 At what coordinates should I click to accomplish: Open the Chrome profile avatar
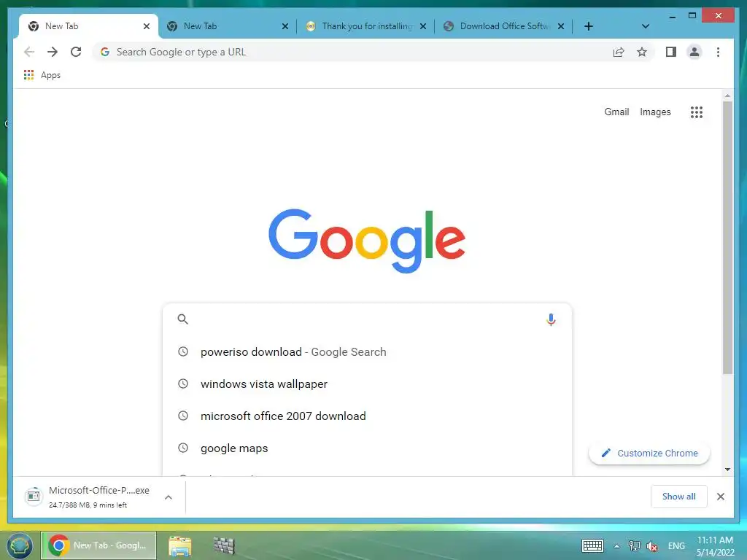coord(694,52)
